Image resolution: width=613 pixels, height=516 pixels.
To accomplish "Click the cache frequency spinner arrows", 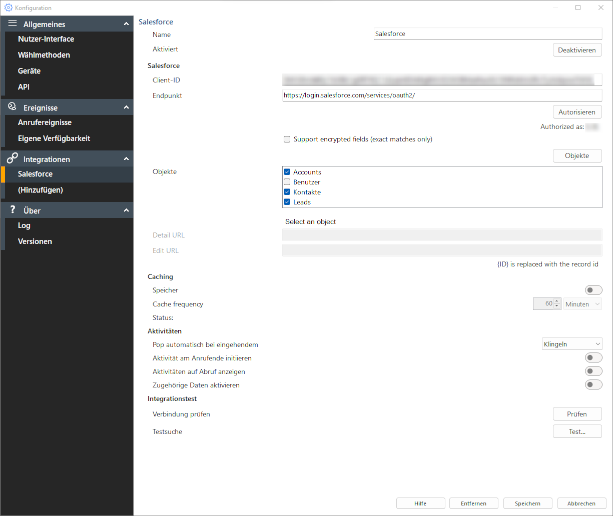I will pyautogui.click(x=557, y=304).
